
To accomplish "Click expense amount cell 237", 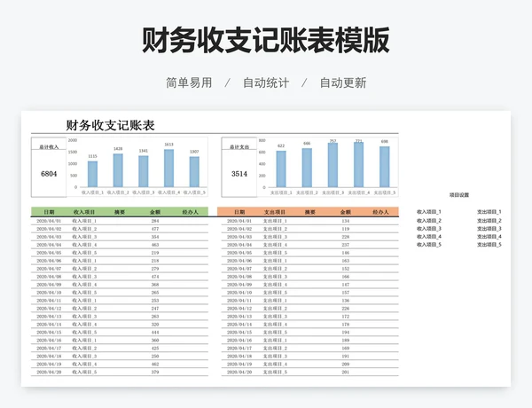I will (x=346, y=245).
